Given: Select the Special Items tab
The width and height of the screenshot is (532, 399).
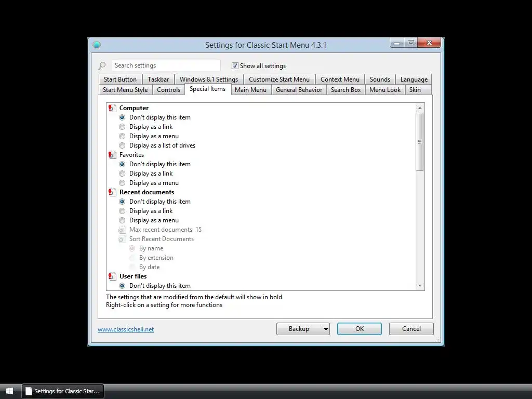Looking at the screenshot, I should (x=208, y=89).
